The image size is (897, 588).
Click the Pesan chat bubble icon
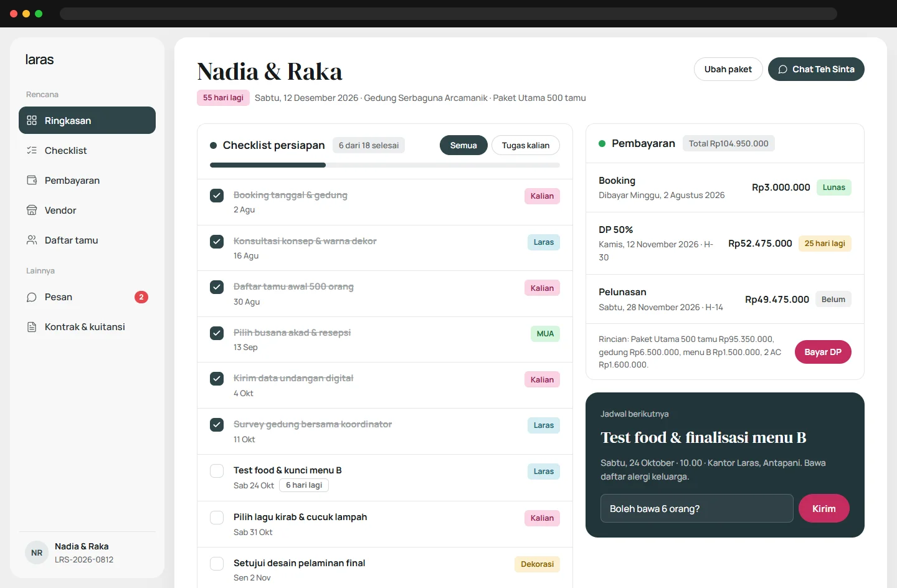pyautogui.click(x=32, y=297)
